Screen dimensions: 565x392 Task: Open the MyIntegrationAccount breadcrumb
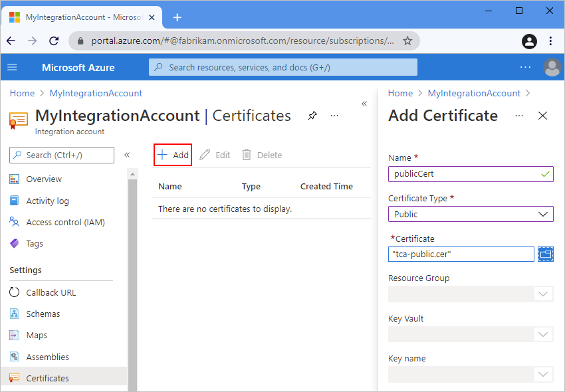[95, 93]
